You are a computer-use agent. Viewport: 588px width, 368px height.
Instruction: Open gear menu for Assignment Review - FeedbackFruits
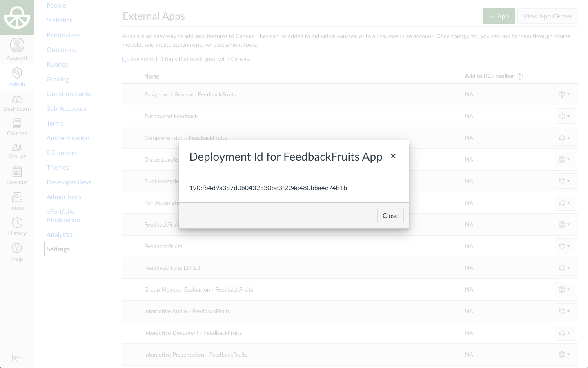tap(565, 94)
